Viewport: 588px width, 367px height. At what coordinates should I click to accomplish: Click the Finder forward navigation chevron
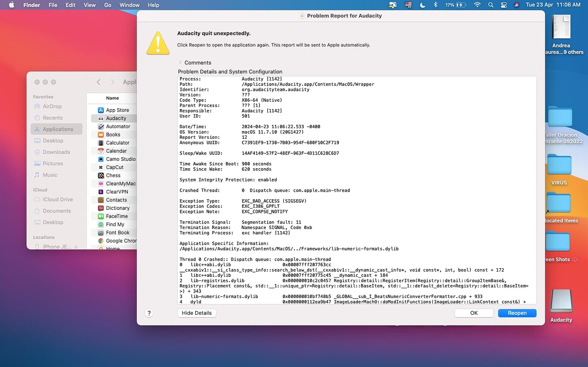click(x=112, y=82)
